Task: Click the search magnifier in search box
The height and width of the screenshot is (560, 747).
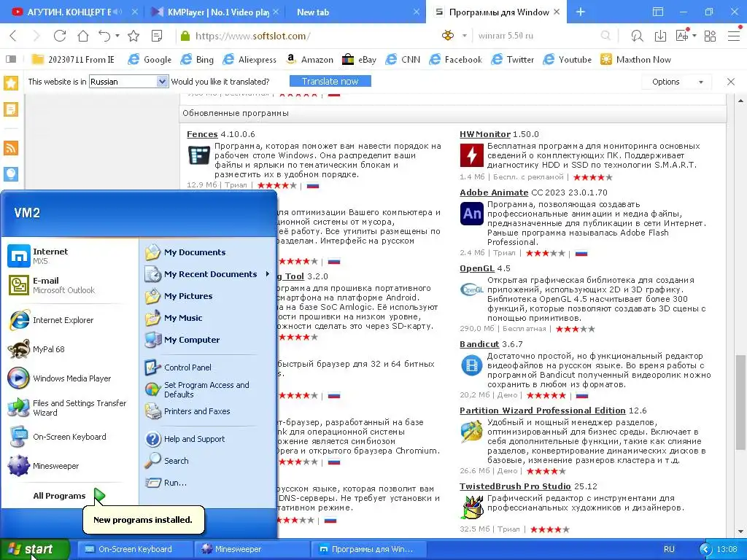Action: coord(605,36)
